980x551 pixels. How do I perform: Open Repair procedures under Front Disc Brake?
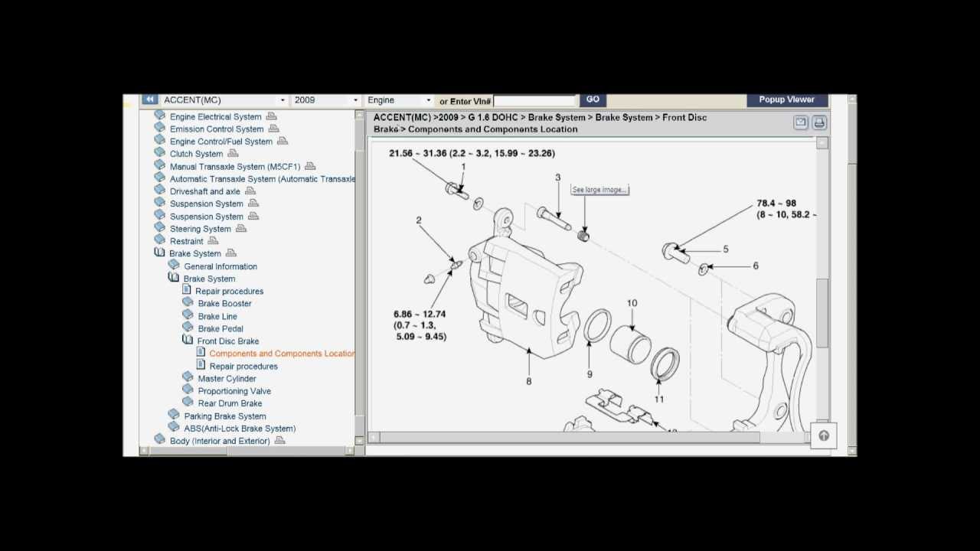pos(243,367)
